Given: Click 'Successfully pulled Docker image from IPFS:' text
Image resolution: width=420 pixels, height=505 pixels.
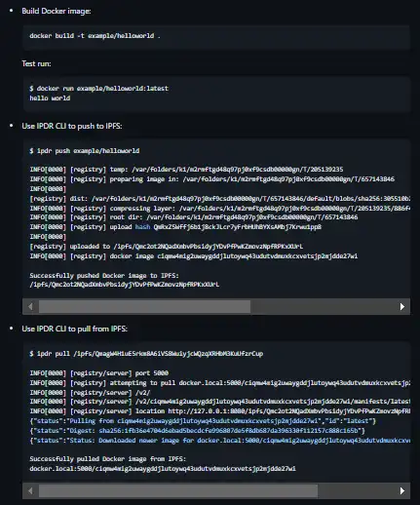Looking at the screenshot, I should point(108,459).
